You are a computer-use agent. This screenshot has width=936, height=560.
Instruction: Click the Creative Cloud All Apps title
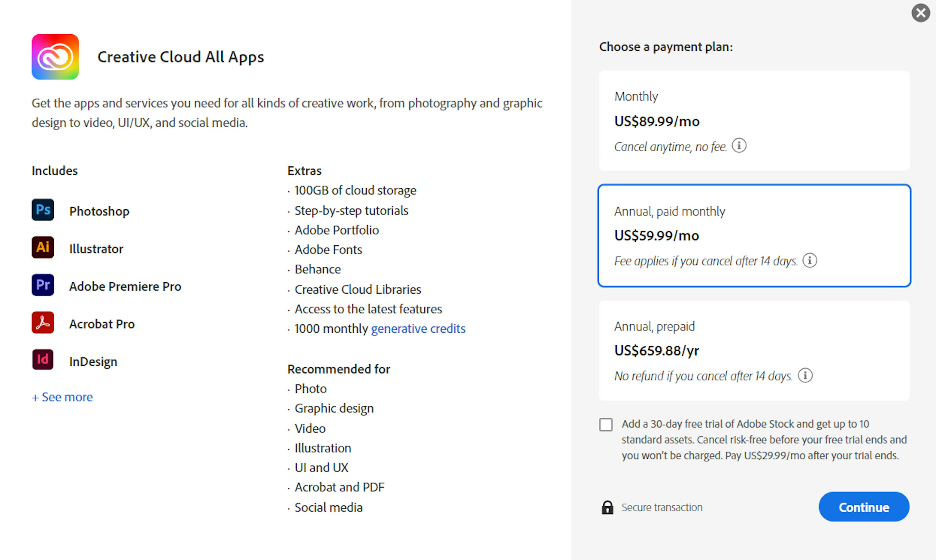point(181,57)
